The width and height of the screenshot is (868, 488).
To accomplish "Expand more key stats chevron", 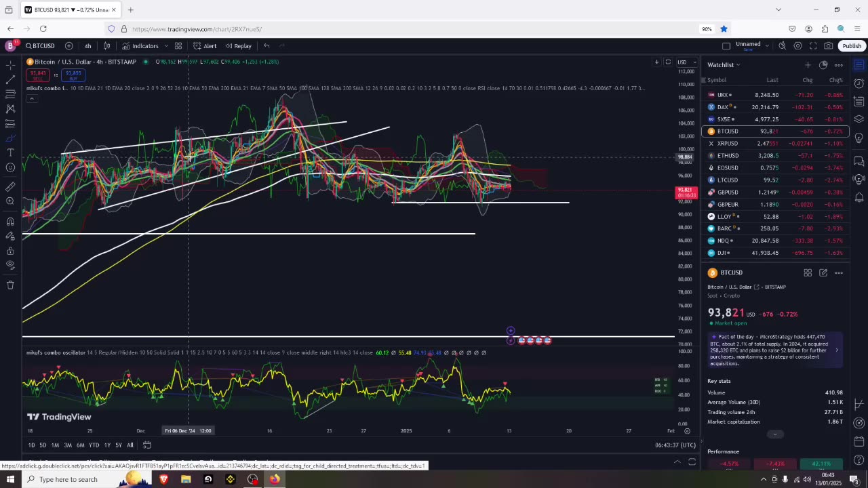I will tap(775, 434).
